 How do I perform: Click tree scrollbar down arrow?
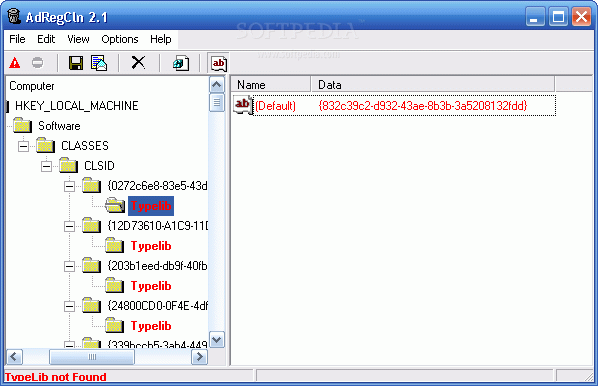point(217,339)
